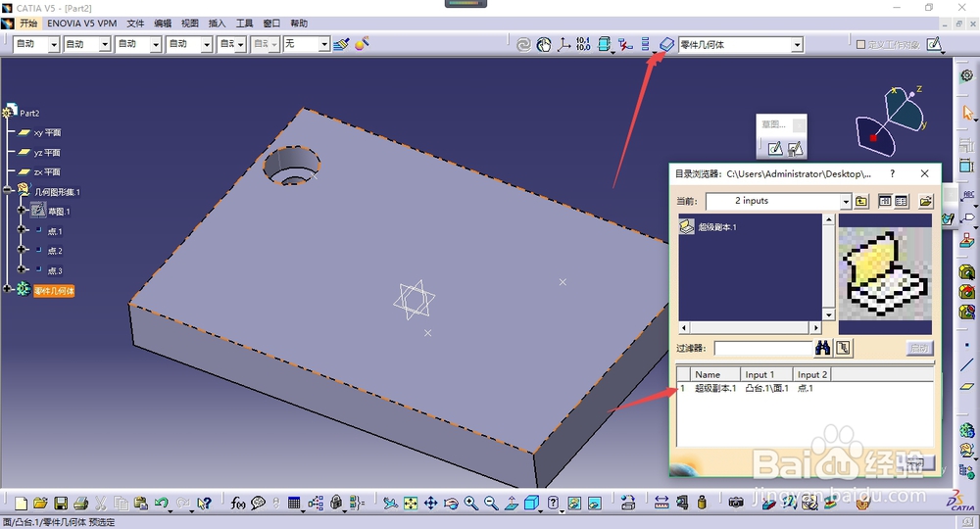Switch catalog browser to small-icons view

[884, 201]
